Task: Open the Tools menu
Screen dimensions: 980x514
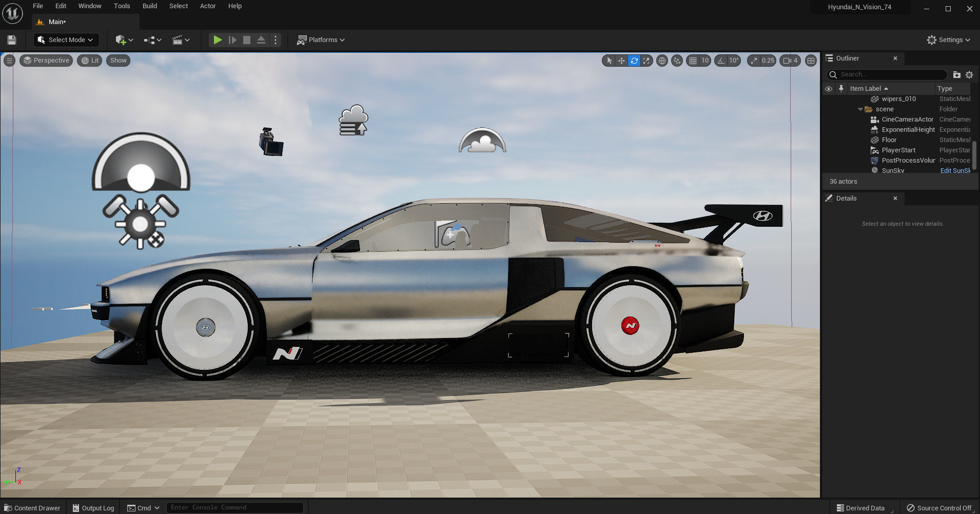Action: (122, 6)
